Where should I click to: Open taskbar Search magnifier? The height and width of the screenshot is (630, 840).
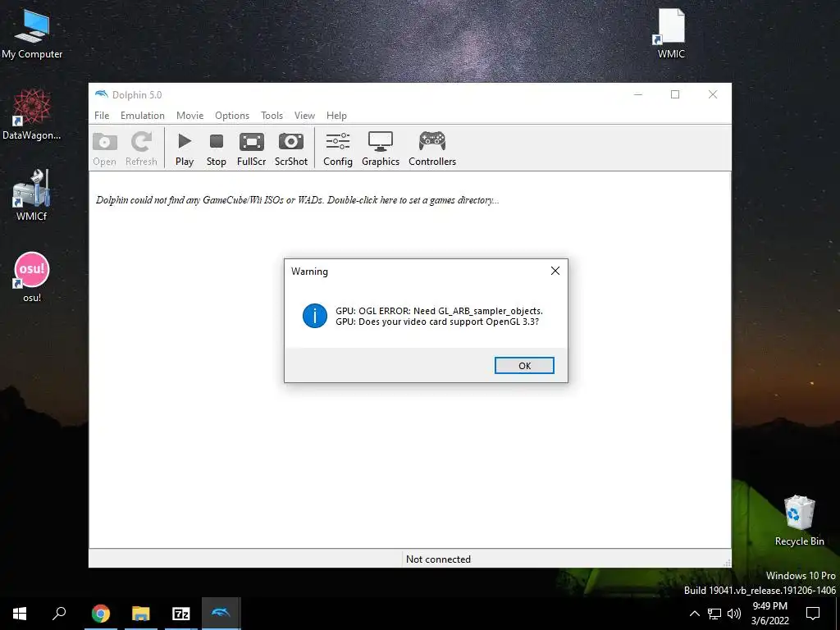pyautogui.click(x=59, y=614)
